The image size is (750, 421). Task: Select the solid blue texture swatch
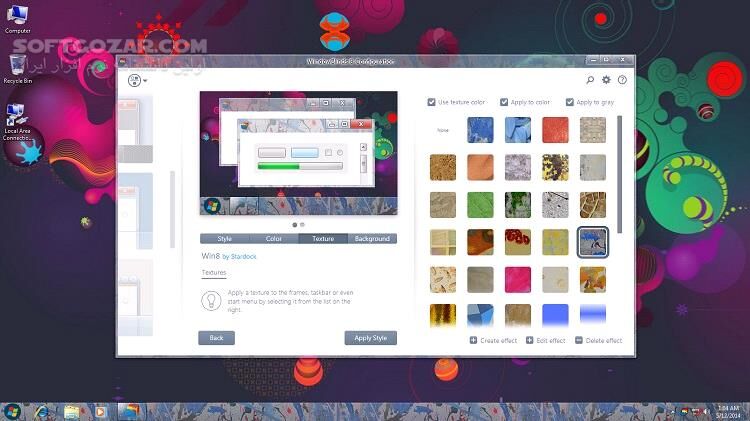point(555,316)
